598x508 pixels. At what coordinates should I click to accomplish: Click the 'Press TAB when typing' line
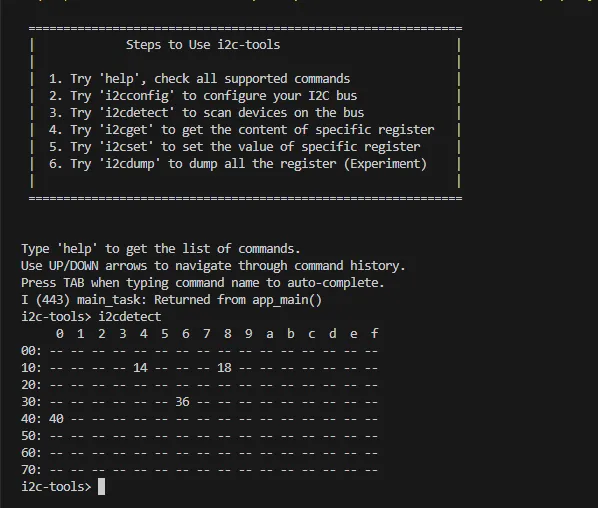203,283
